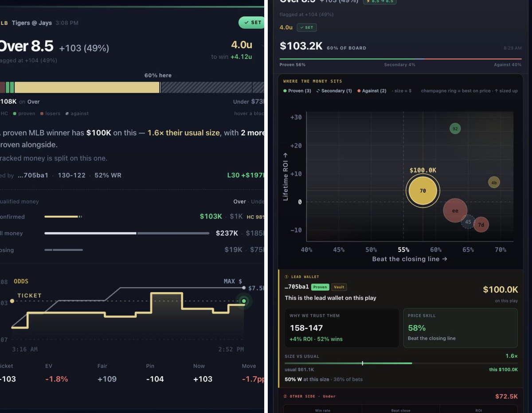Viewport: 532px width, 413px height.
Task: Toggle the Proven (3) legend filter
Action: [297, 91]
